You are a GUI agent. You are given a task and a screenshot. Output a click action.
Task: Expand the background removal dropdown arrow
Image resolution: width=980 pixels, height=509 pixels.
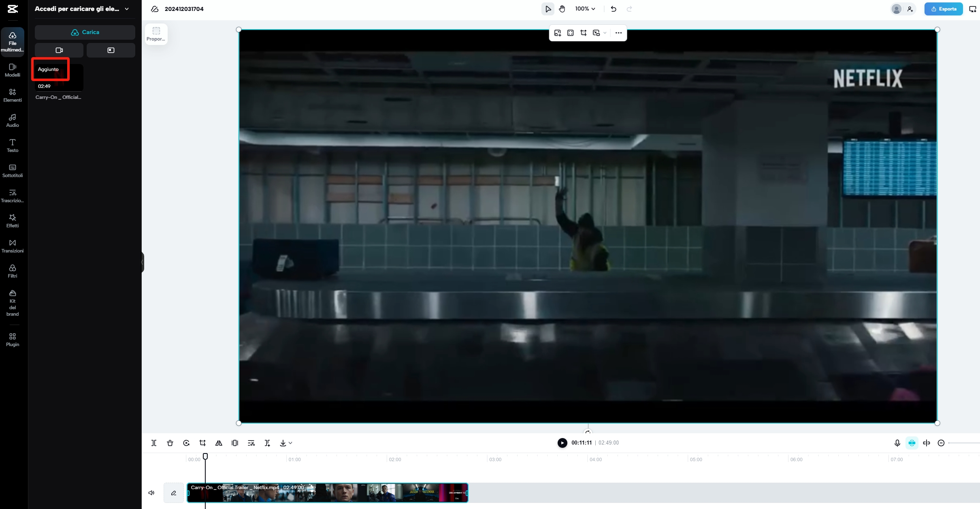tap(605, 33)
